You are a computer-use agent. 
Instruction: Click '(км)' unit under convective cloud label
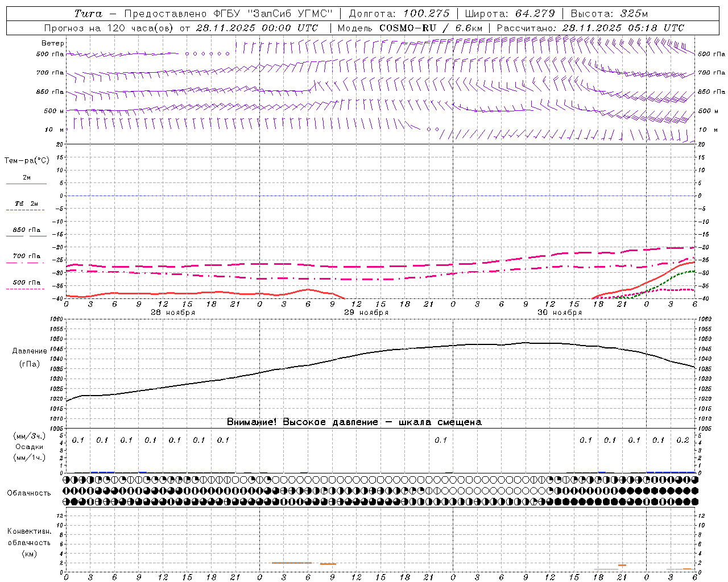coord(30,554)
